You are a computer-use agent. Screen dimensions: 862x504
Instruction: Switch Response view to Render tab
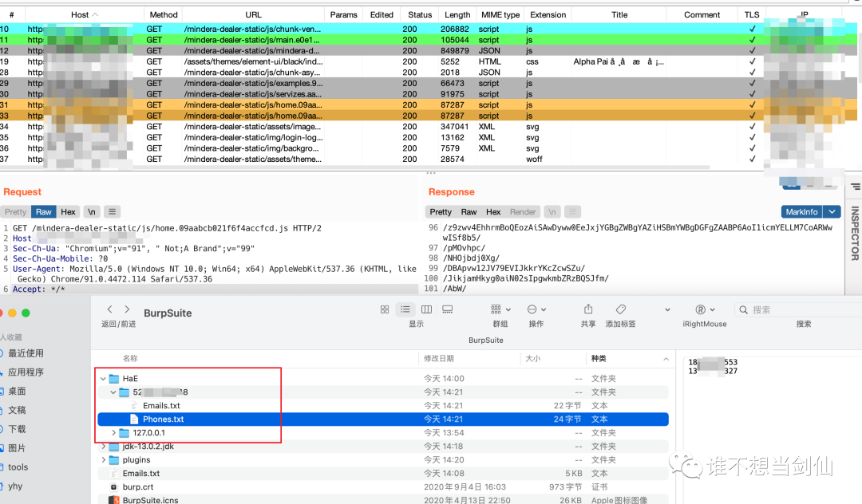[x=522, y=212]
